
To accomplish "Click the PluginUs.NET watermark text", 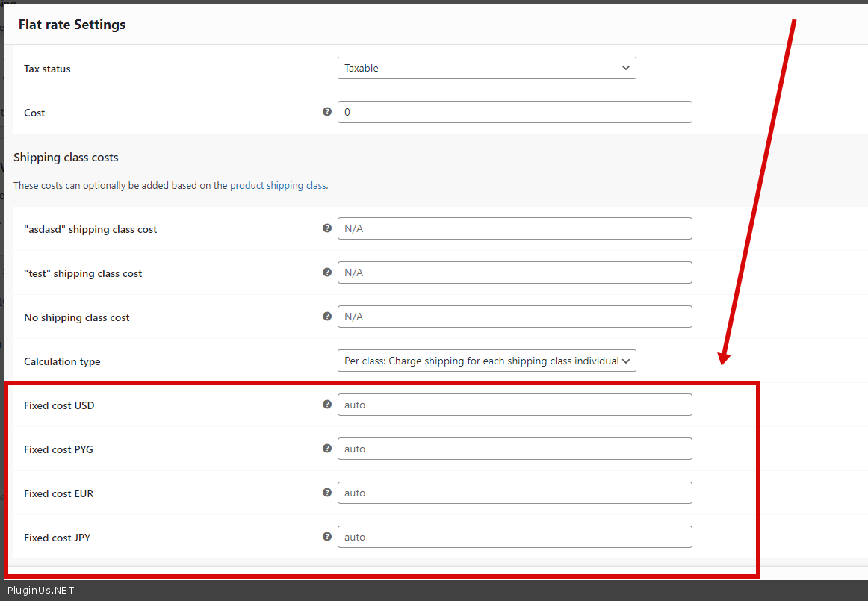I will pyautogui.click(x=40, y=591).
